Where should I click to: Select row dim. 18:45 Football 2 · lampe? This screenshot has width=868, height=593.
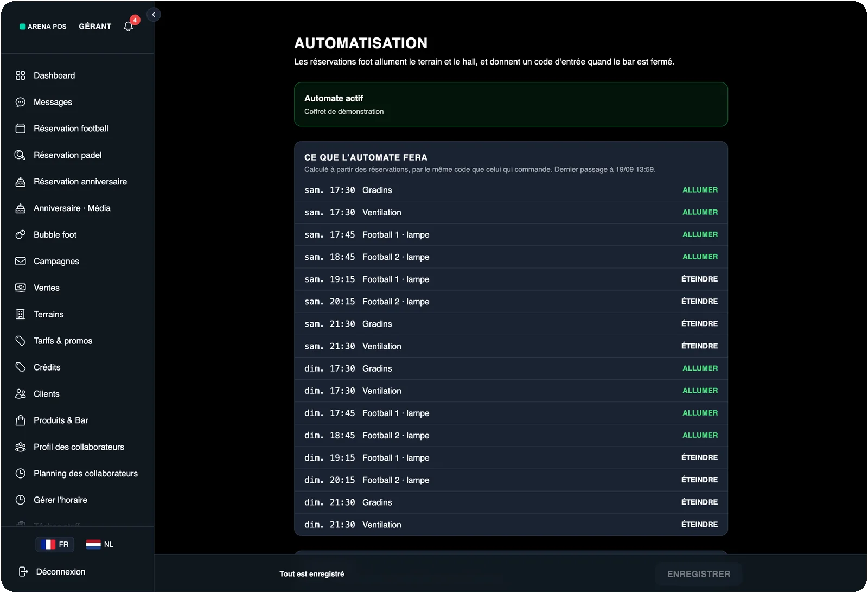point(511,435)
